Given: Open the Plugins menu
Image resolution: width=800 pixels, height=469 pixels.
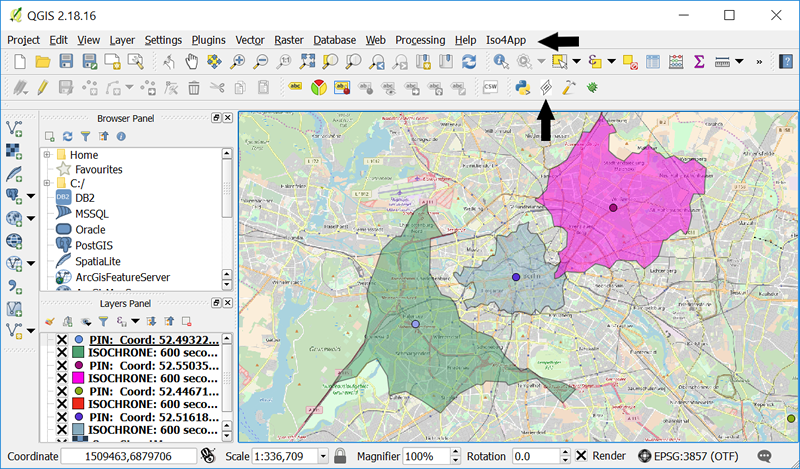Looking at the screenshot, I should click(x=208, y=40).
